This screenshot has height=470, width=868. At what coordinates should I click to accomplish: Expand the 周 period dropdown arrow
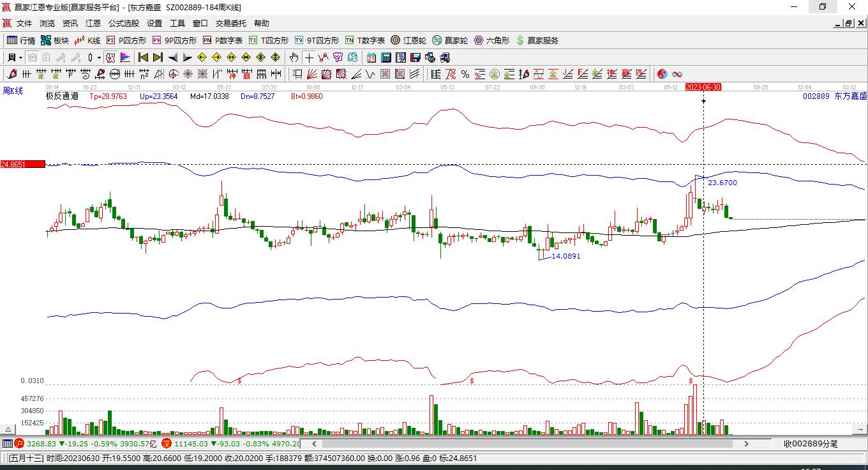point(20,57)
